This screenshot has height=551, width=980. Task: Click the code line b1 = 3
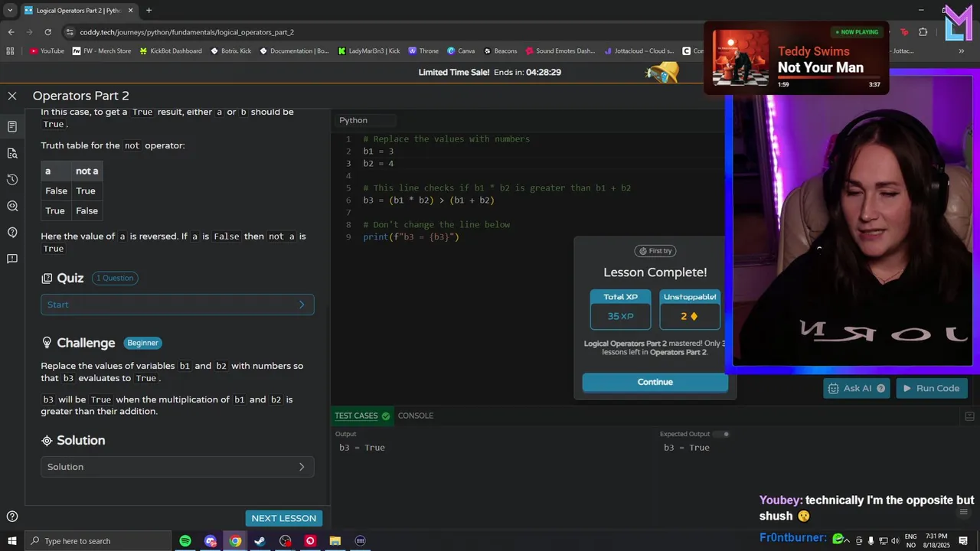pyautogui.click(x=378, y=152)
